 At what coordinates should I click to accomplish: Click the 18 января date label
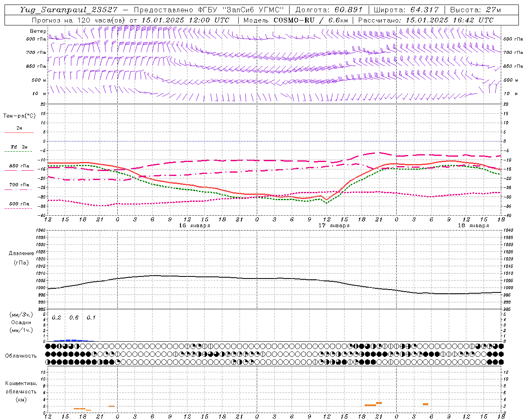[x=473, y=226]
